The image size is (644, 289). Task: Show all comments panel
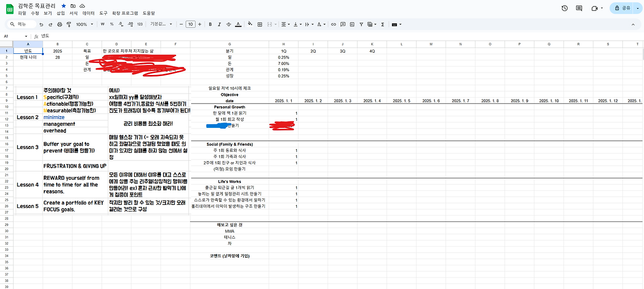[x=579, y=8]
